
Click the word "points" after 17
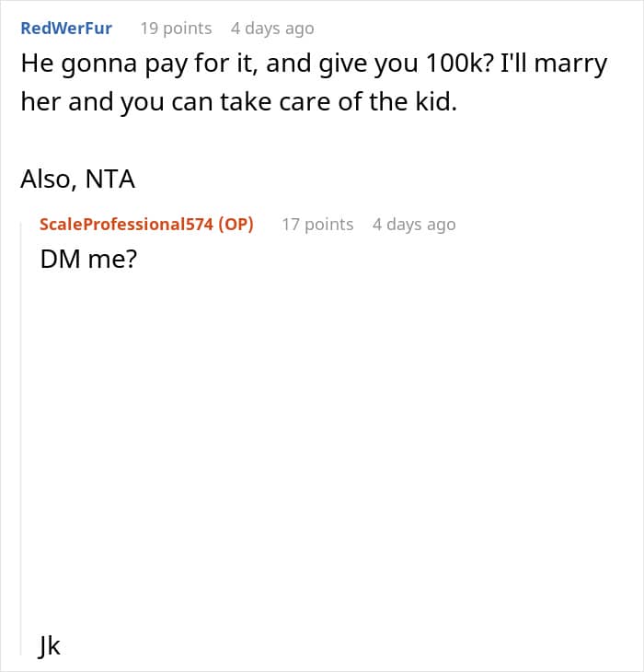[328, 224]
